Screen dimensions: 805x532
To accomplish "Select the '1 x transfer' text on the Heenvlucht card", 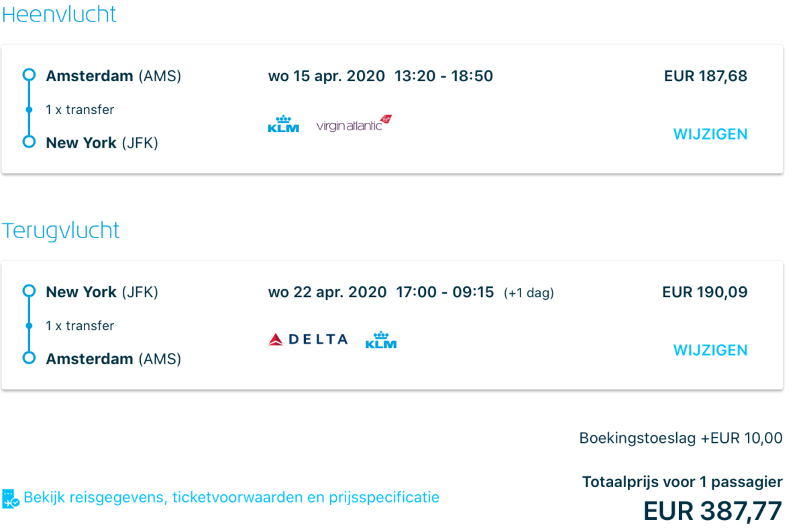I will click(x=80, y=109).
